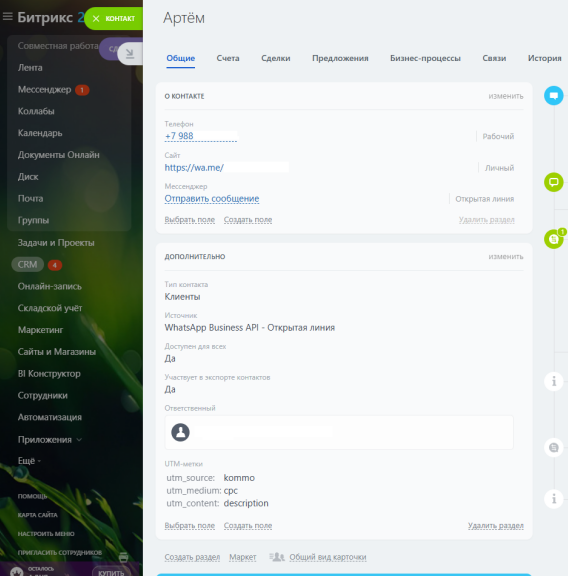Click the green timeline icon with badge 1
The image size is (568, 577).
[x=554, y=239]
